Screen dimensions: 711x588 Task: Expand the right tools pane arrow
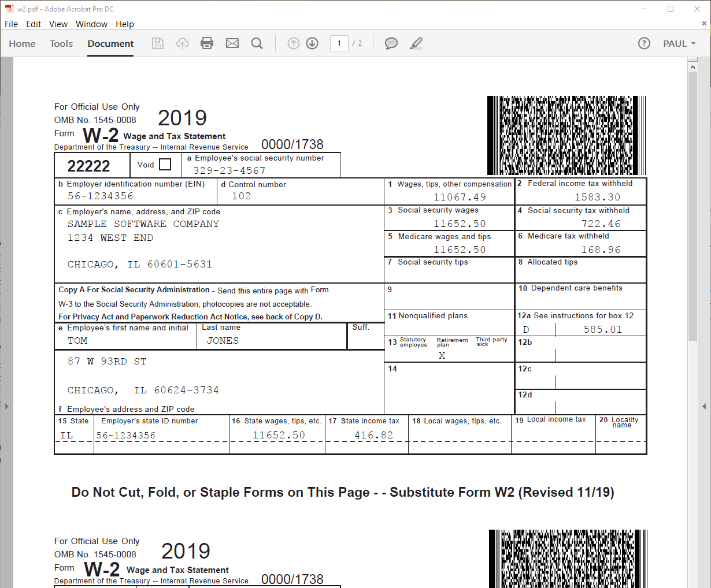point(704,407)
